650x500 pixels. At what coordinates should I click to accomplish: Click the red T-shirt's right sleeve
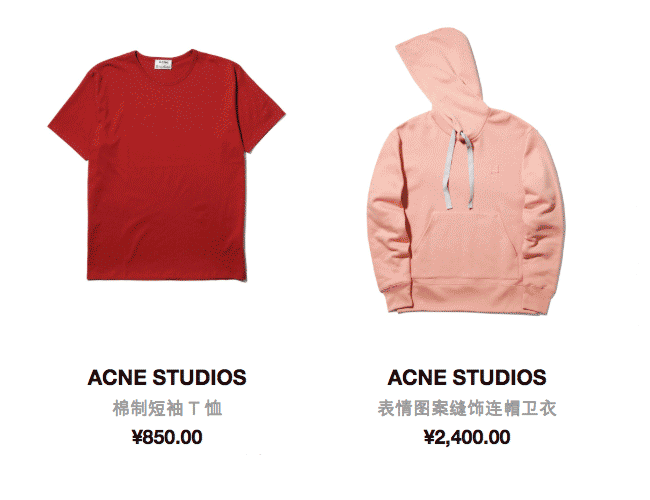click(x=261, y=110)
